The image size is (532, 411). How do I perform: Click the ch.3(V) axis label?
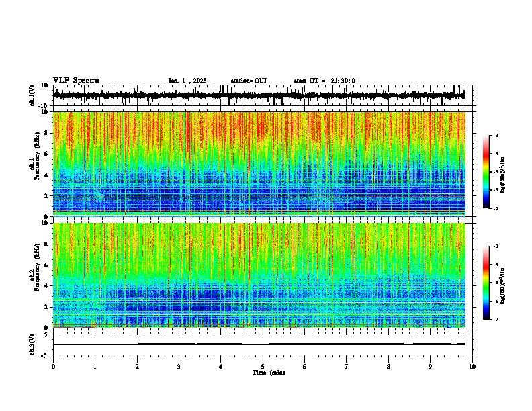tap(32, 345)
